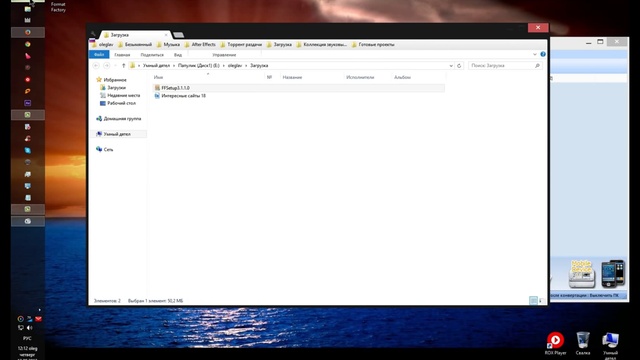This screenshot has width=640, height=360.
Task: Click the volume speaker tray icon
Action: point(29,327)
